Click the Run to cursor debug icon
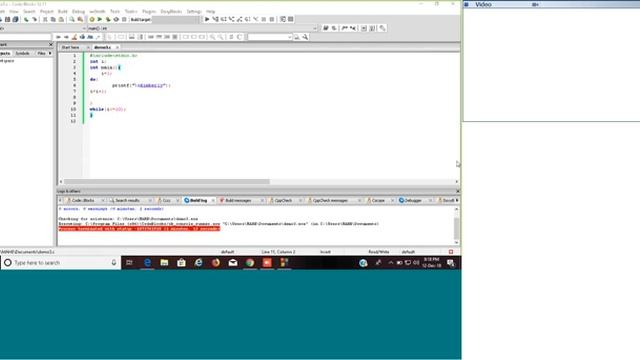Viewport: 640px width, 360px height. 215,19
